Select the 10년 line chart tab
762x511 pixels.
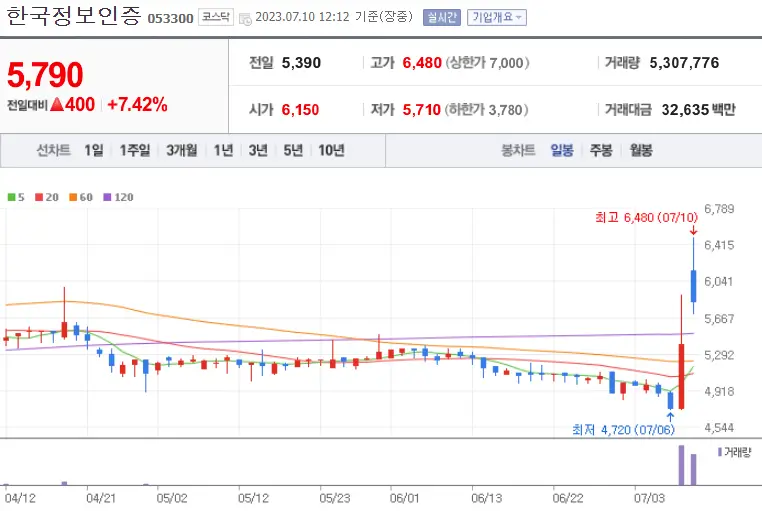click(331, 151)
